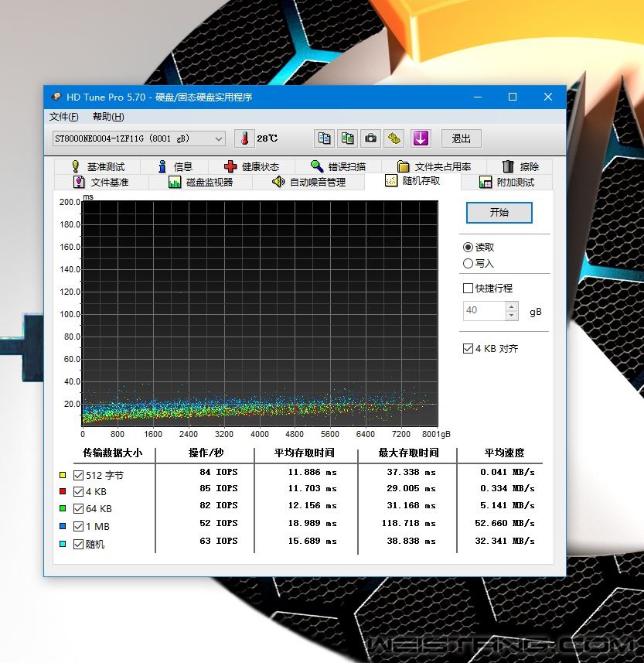Open the 文件(F) menu

(x=64, y=117)
